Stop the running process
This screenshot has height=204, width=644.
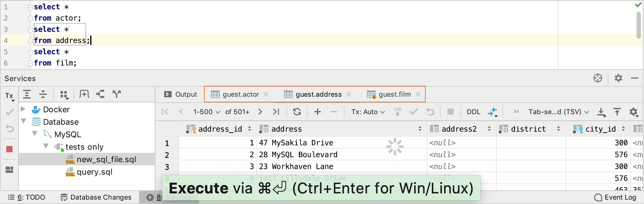coord(450,112)
